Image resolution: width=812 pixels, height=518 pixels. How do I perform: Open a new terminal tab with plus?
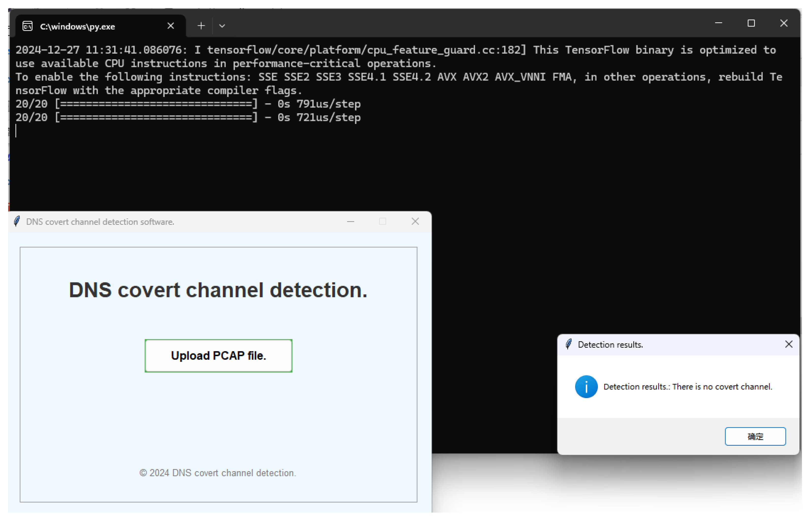pos(201,26)
